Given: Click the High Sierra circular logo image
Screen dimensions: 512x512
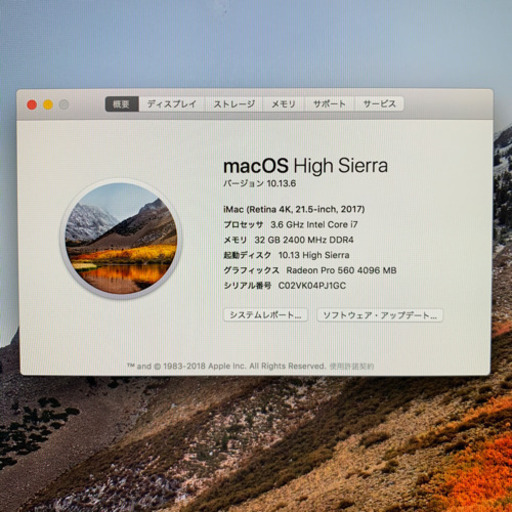Looking at the screenshot, I should click(x=121, y=239).
